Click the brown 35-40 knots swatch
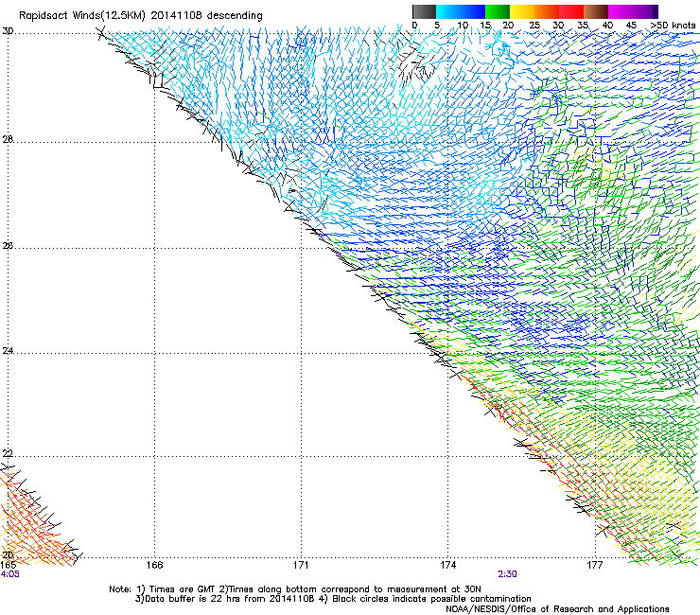This screenshot has height=615, width=700. pyautogui.click(x=596, y=11)
